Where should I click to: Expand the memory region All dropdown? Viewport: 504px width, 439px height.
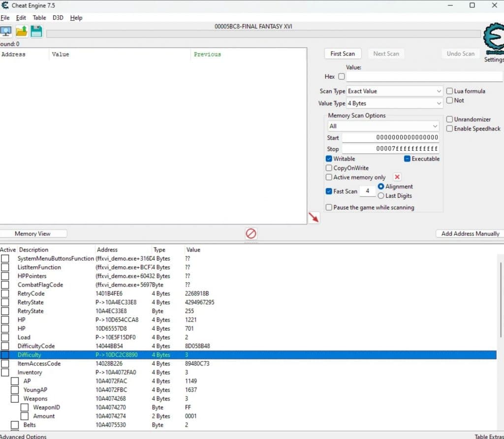(383, 126)
